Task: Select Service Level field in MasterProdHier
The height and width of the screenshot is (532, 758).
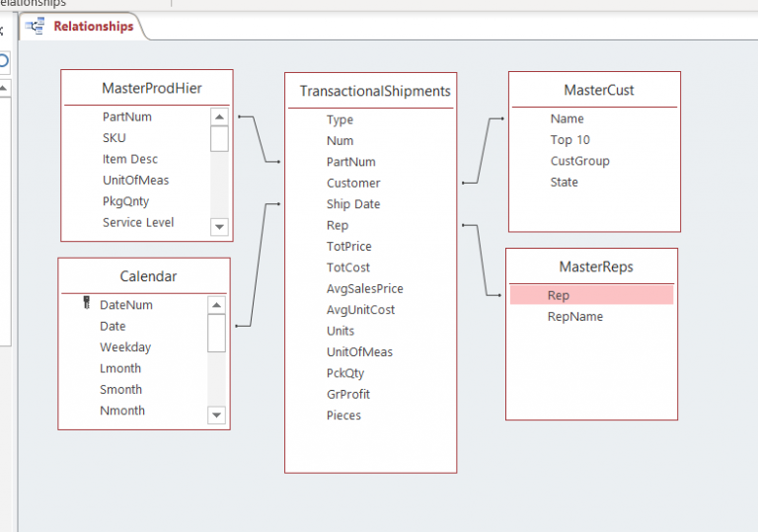Action: pos(138,222)
